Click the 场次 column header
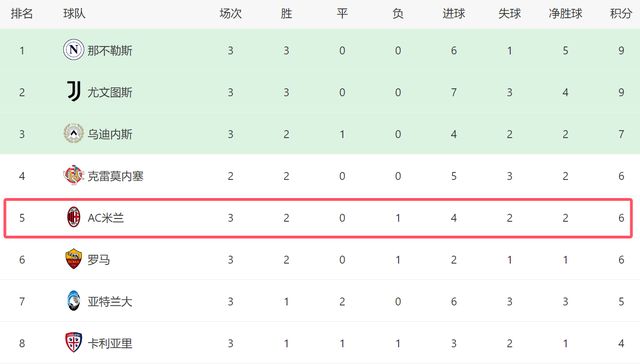640x364 pixels. 231,13
